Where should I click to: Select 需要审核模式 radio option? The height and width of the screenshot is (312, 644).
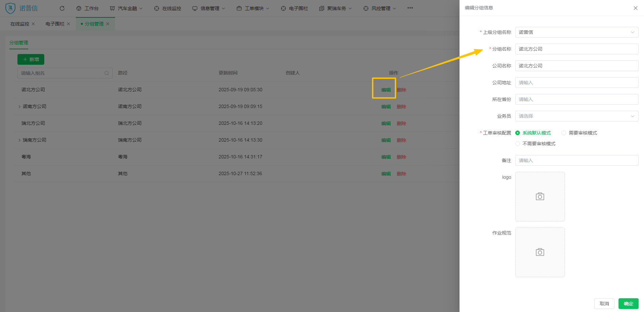pyautogui.click(x=564, y=133)
